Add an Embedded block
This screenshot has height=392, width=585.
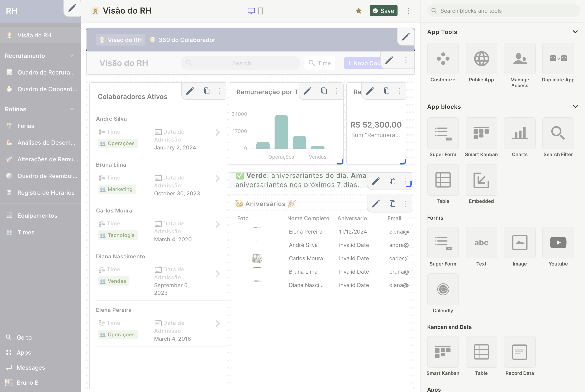point(481,180)
